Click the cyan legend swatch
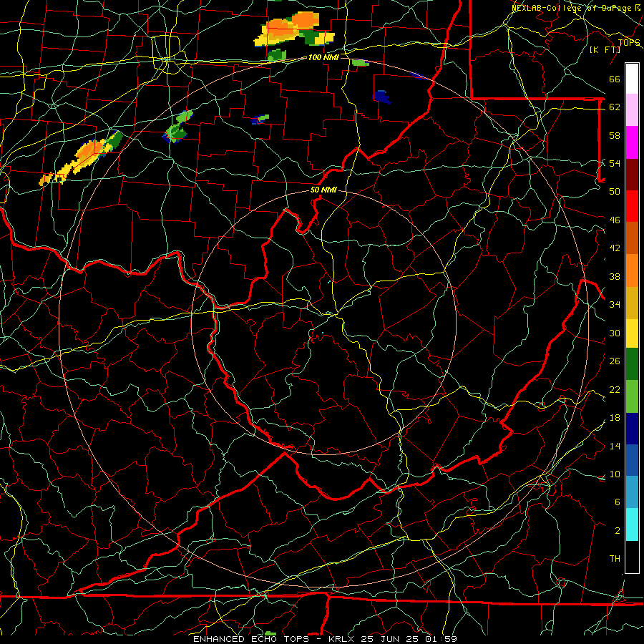644x644 pixels. [632, 525]
